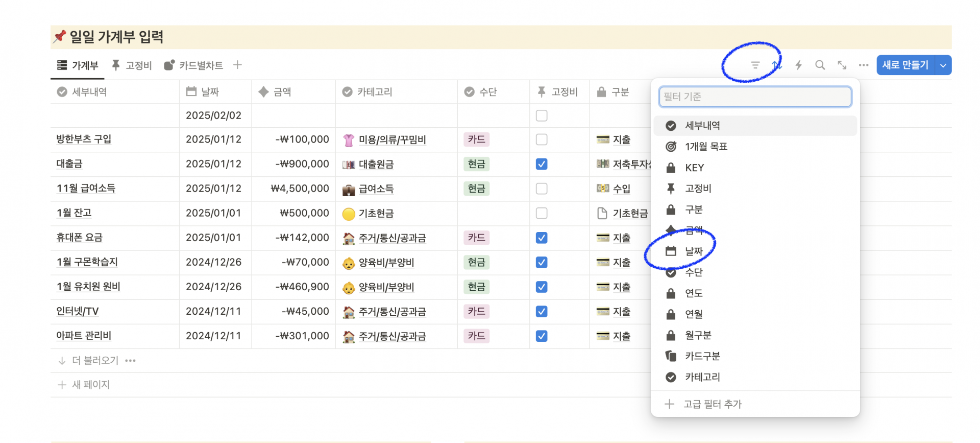Click 새 페이지 to add row

(84, 385)
